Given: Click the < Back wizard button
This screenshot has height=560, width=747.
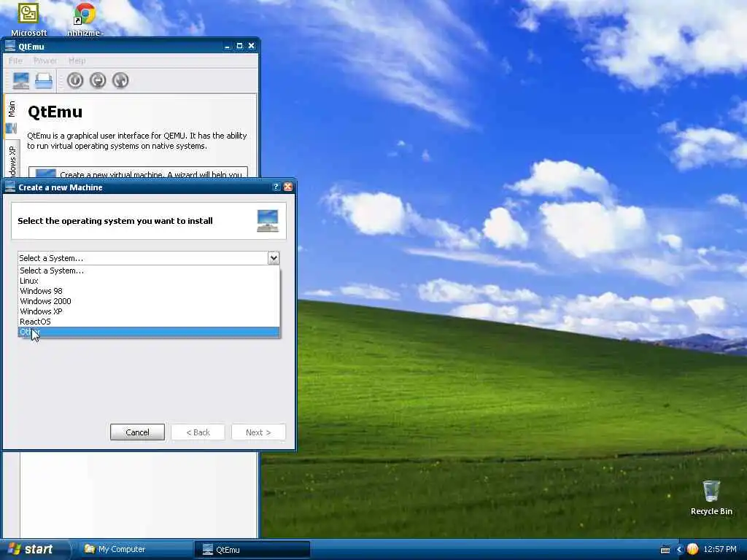Looking at the screenshot, I should (x=198, y=432).
